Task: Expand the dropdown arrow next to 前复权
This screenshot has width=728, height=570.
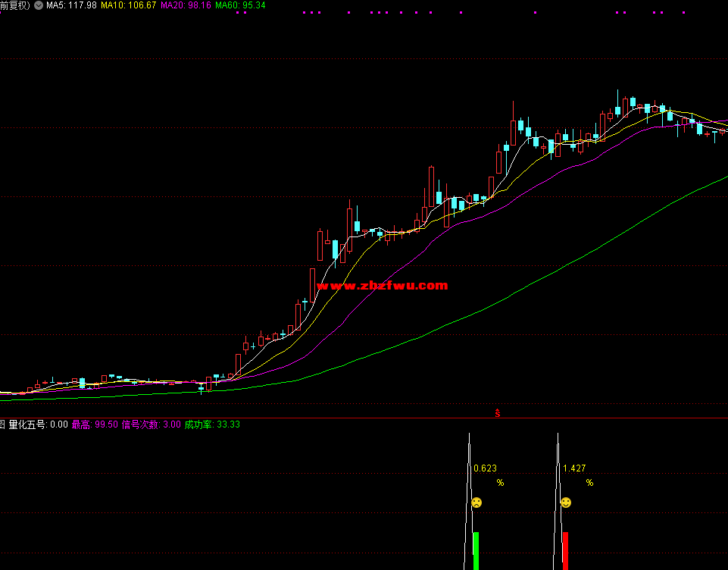Action: coord(39,5)
